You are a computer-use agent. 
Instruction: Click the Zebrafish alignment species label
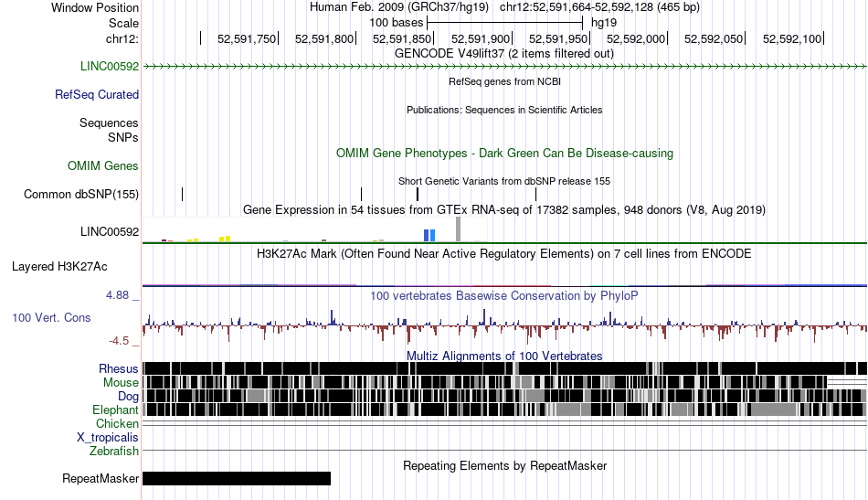114,452
